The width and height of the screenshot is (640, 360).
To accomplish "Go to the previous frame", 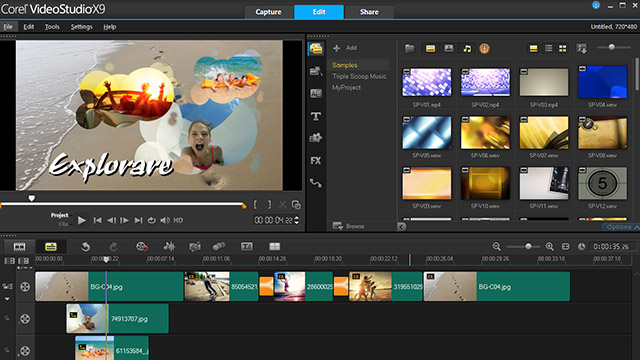I will (111, 220).
